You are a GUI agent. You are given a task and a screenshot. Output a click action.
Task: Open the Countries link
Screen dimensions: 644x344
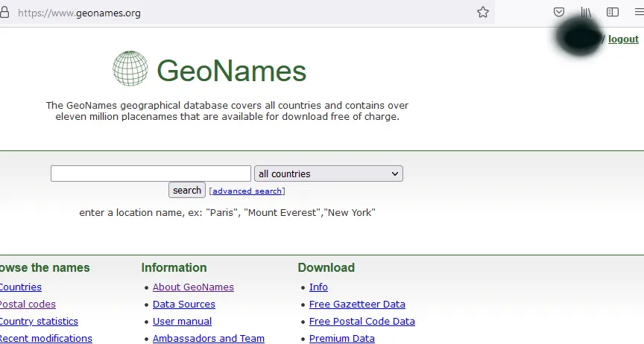21,287
